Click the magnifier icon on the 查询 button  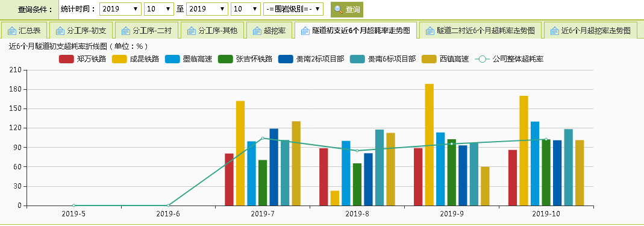339,9
